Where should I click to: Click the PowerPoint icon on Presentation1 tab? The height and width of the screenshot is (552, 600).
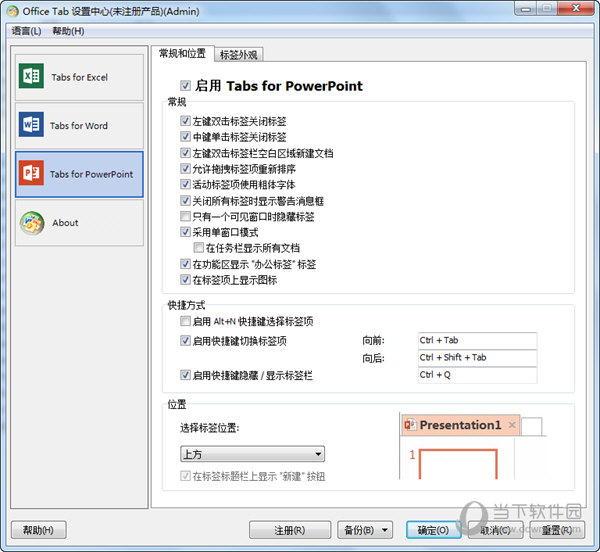pyautogui.click(x=411, y=425)
